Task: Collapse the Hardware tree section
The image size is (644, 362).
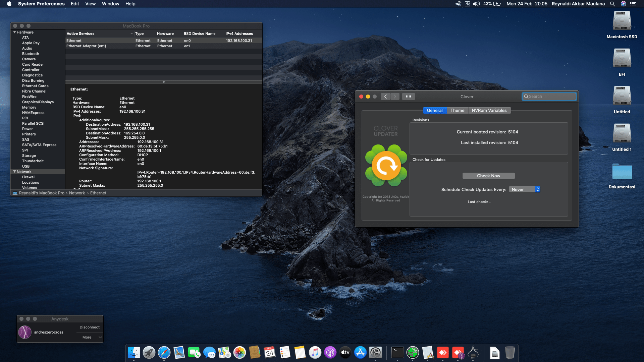Action: (15, 32)
